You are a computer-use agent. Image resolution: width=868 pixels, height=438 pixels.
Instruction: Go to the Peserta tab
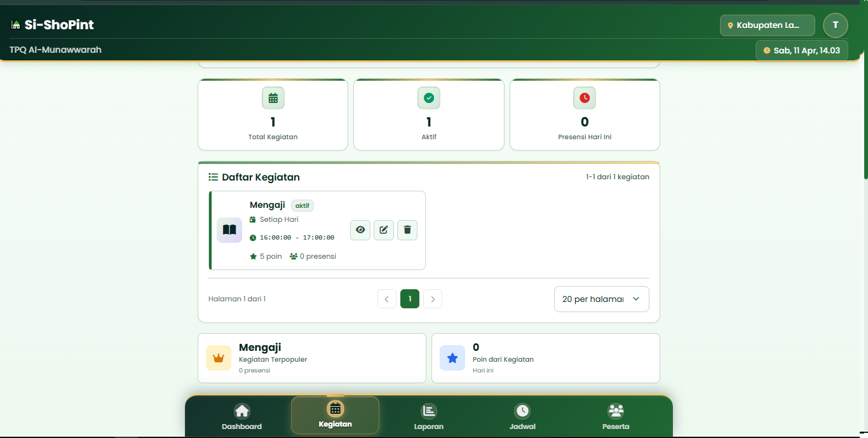(616, 416)
